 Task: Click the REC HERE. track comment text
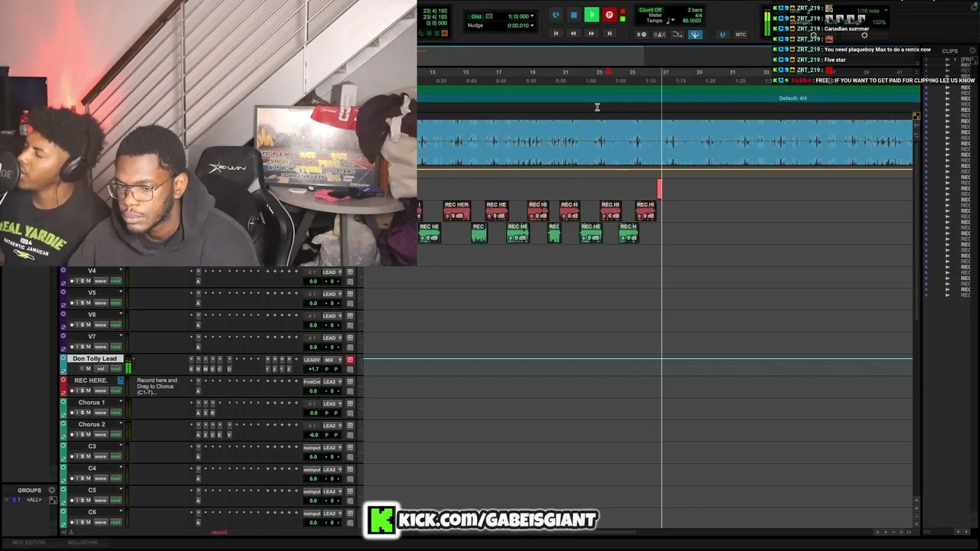click(157, 386)
